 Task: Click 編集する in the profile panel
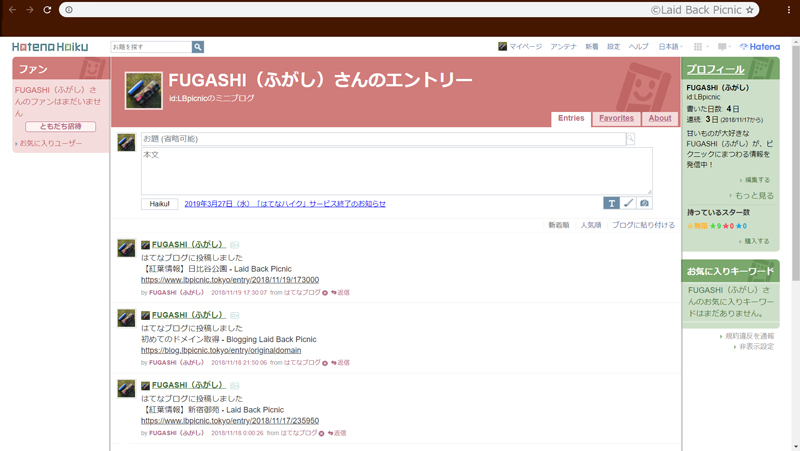(757, 180)
